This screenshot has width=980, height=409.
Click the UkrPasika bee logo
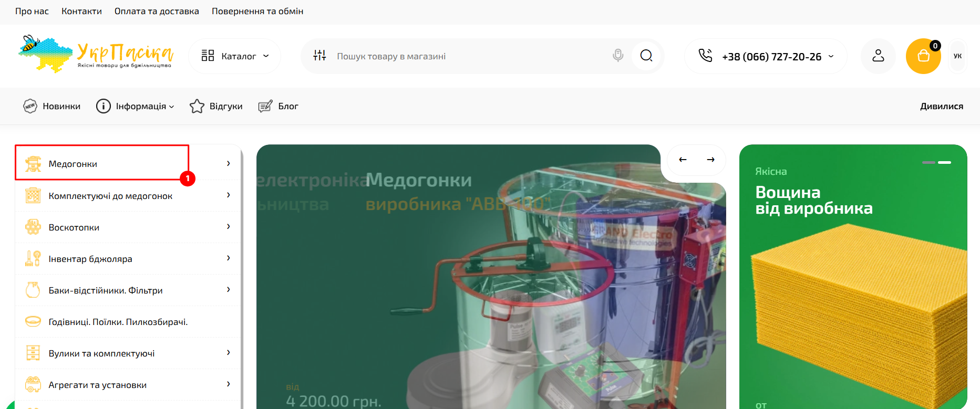95,54
